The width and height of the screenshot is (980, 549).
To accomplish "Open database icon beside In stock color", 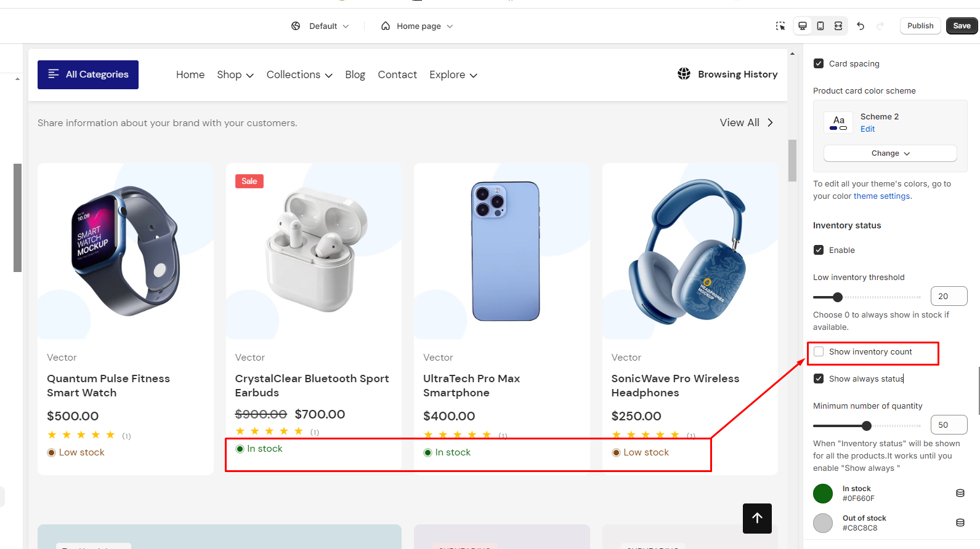I will (960, 493).
